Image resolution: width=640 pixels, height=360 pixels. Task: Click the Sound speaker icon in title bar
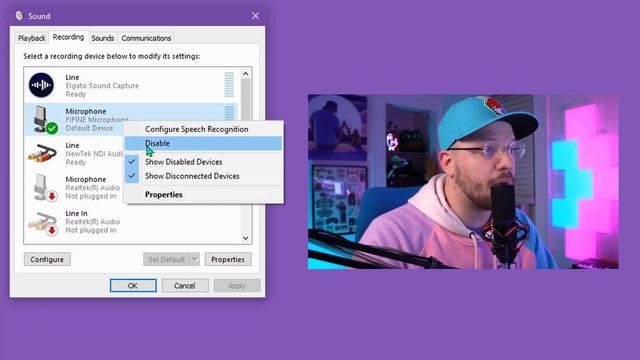19,16
